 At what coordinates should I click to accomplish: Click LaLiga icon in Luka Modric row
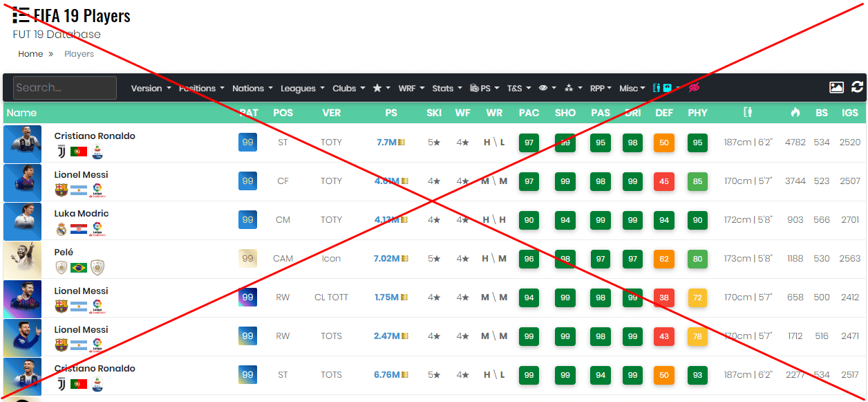tap(97, 229)
